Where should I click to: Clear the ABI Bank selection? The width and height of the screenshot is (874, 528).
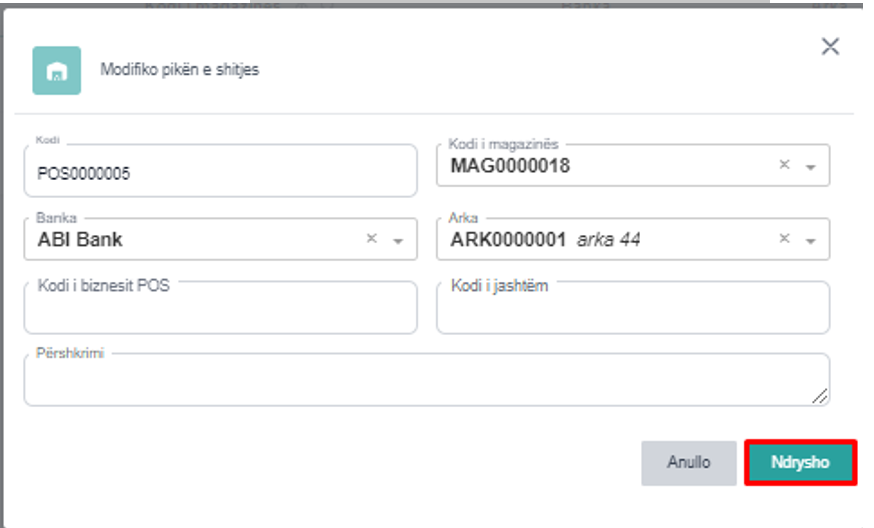pos(372,239)
